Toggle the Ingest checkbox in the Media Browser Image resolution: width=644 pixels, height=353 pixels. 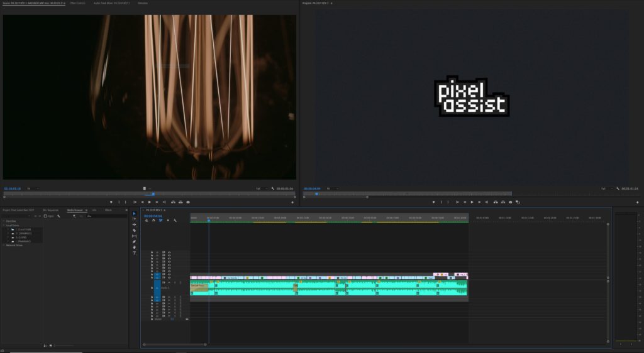45,216
